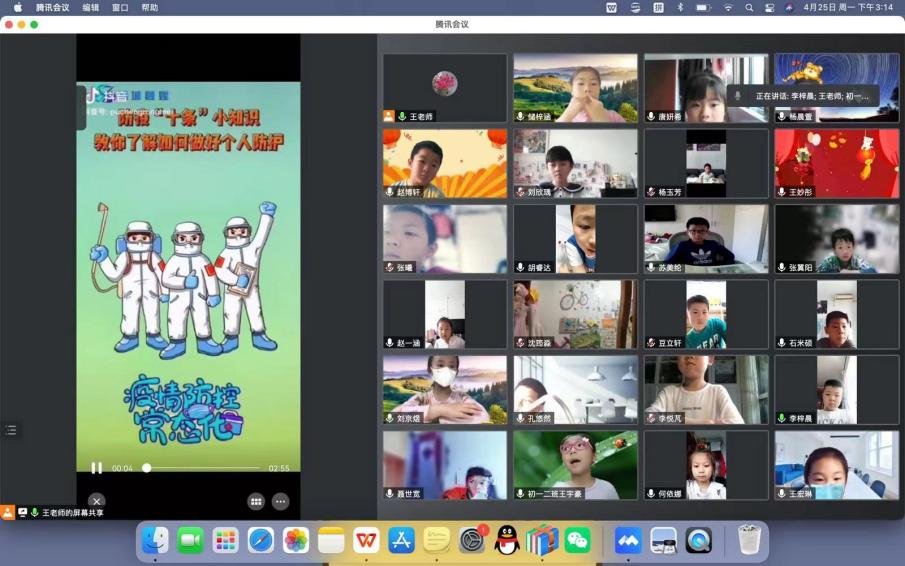The height and width of the screenshot is (566, 905).
Task: Switch input method via 拼 menu bar icon
Action: pyautogui.click(x=658, y=8)
